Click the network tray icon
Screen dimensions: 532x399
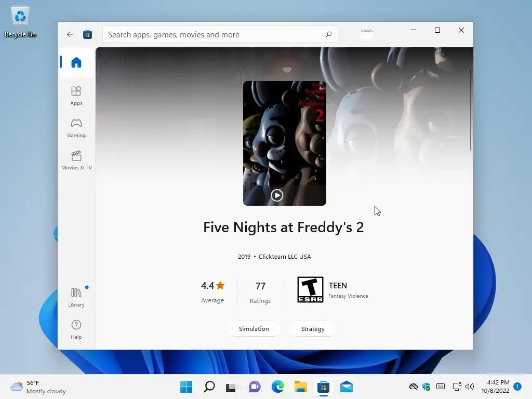tap(457, 387)
